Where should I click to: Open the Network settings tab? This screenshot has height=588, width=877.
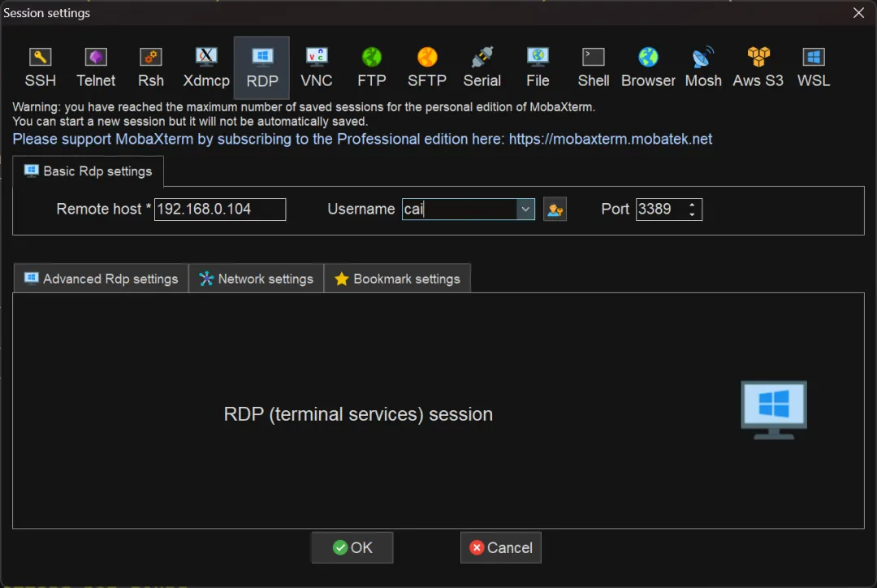(x=256, y=279)
